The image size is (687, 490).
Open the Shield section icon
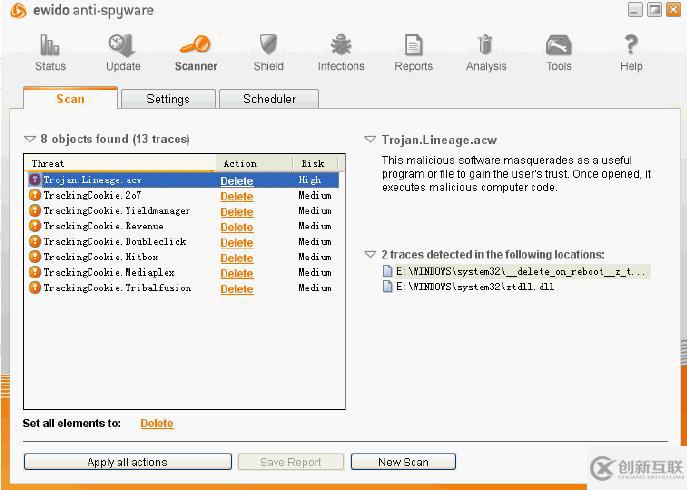[268, 45]
